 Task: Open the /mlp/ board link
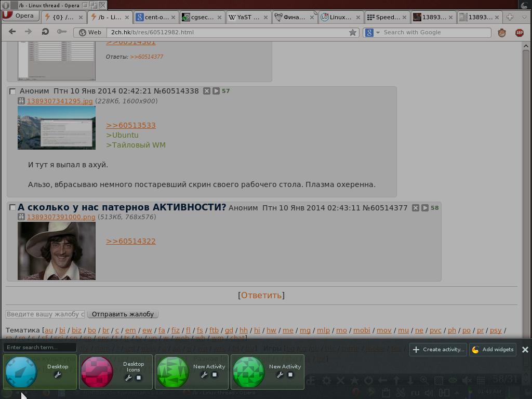pyautogui.click(x=323, y=330)
